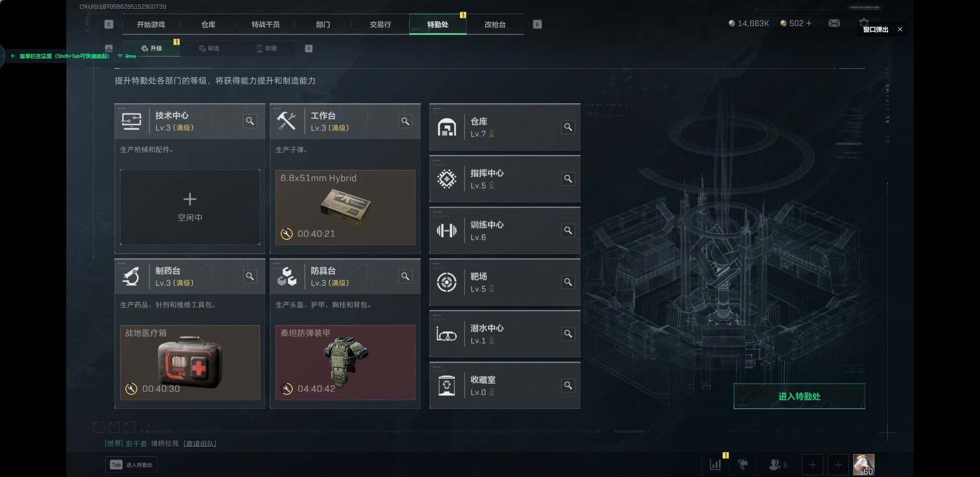The width and height of the screenshot is (980, 477).
Task: Click the 进入特勤处 green button
Action: click(799, 396)
